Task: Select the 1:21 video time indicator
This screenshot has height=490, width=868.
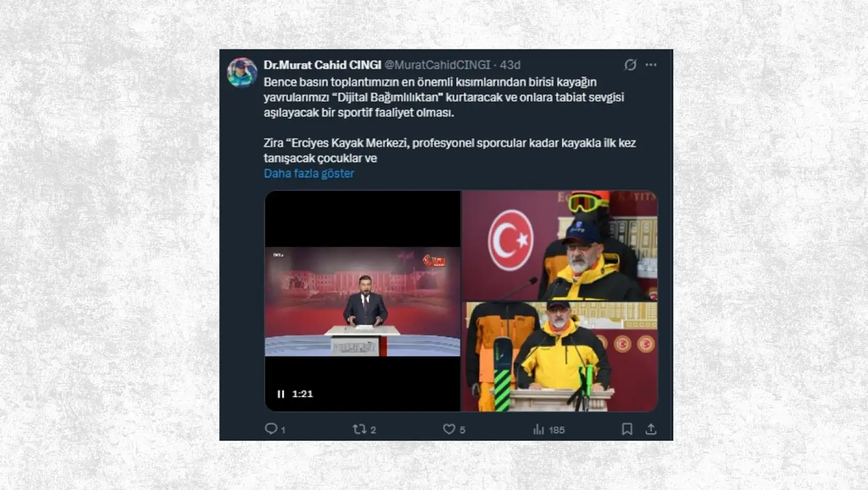Action: click(x=302, y=394)
